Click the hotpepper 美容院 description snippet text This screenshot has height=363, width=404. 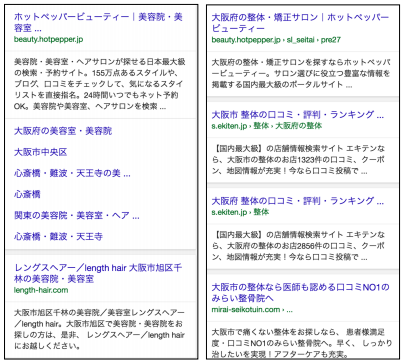99,84
